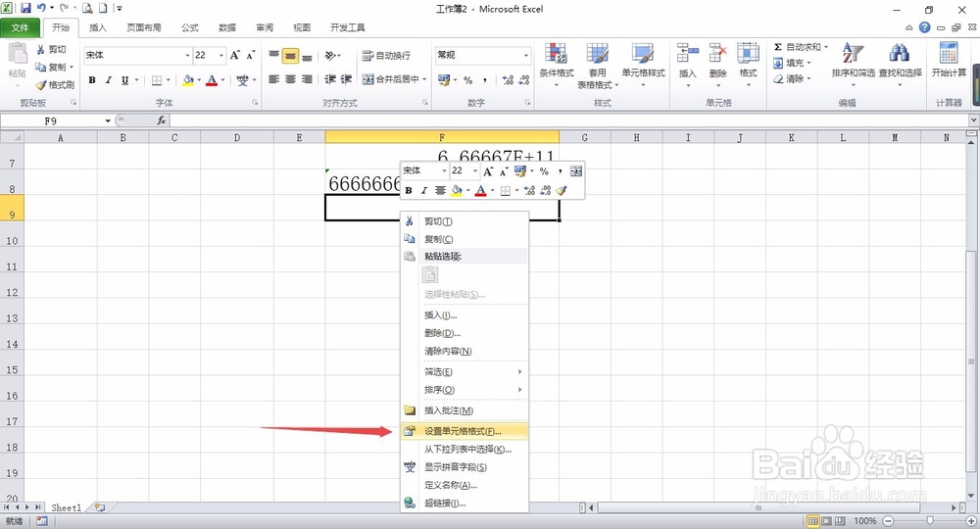Toggle Bold in the ribbon font group
Image resolution: width=980 pixels, height=529 pixels.
click(x=92, y=80)
